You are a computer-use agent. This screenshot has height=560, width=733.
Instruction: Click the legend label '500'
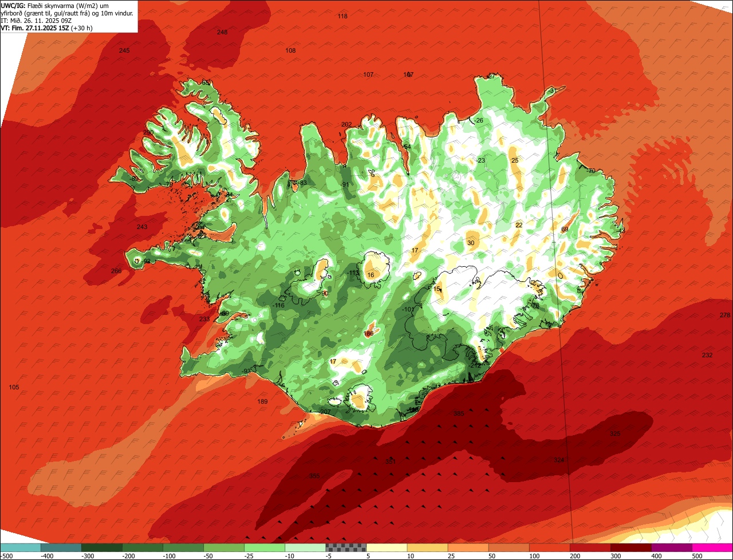(697, 555)
